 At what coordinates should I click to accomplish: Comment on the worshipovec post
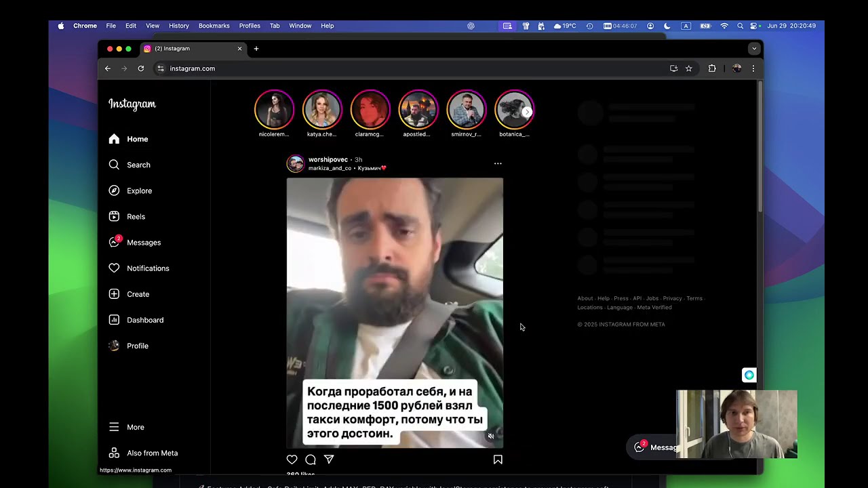(x=311, y=459)
